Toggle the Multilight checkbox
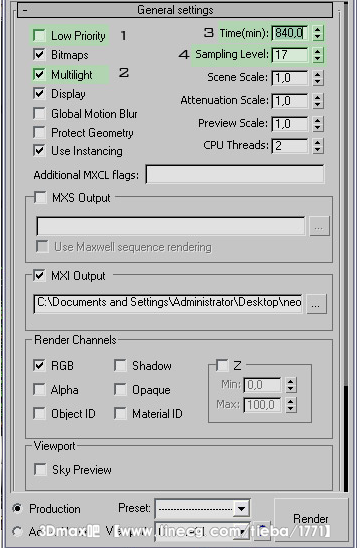Image resolution: width=360 pixels, height=548 pixels. (x=39, y=74)
